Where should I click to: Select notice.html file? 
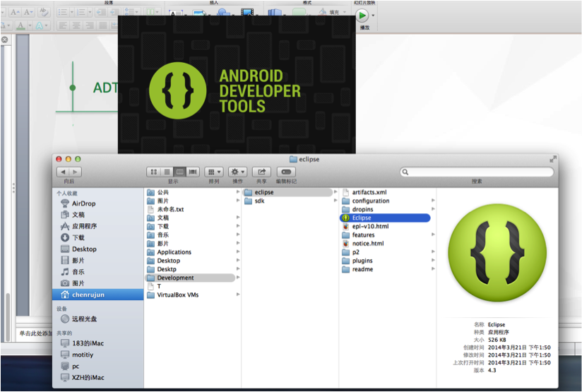pyautogui.click(x=363, y=244)
